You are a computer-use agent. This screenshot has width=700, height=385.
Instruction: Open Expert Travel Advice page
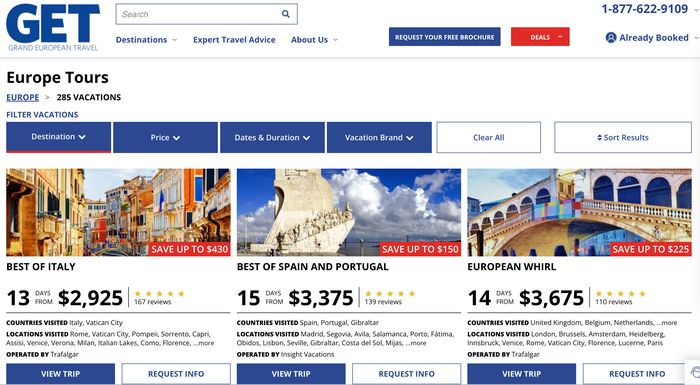234,40
